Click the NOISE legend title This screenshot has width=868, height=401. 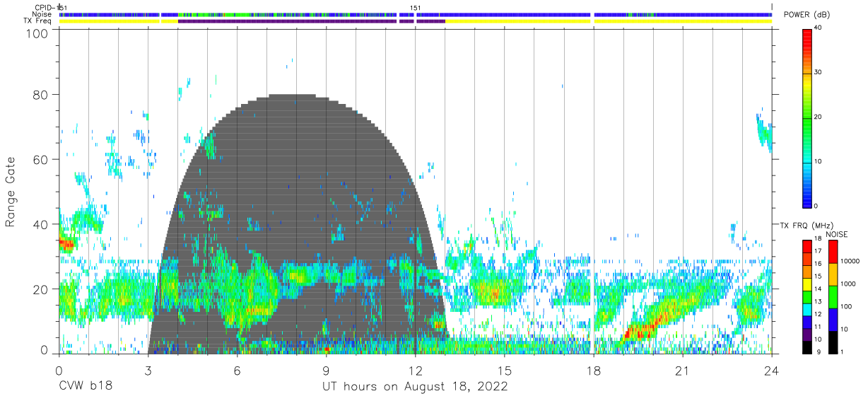[x=836, y=234]
